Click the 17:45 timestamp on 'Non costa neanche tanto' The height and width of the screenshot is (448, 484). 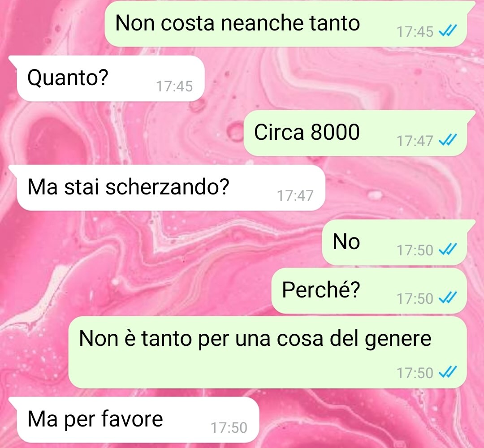(415, 32)
